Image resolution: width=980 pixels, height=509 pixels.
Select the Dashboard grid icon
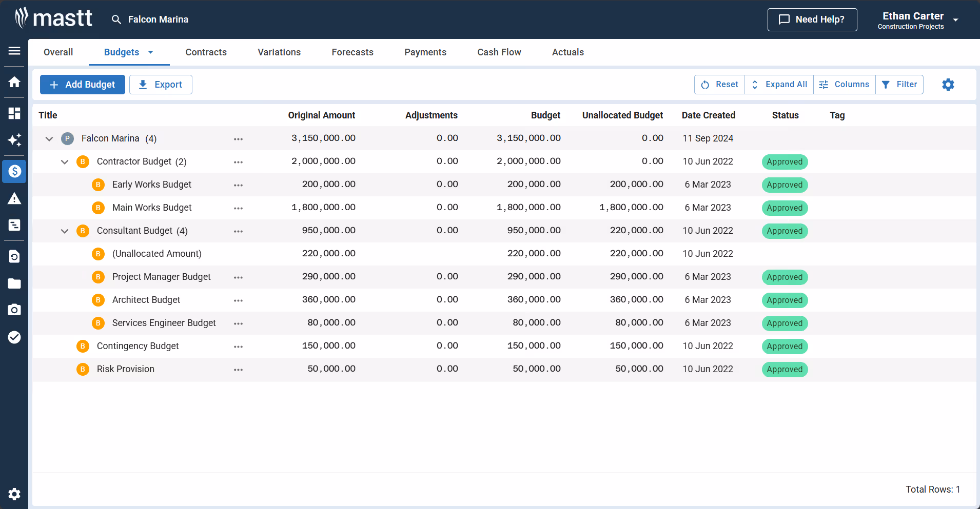click(14, 113)
